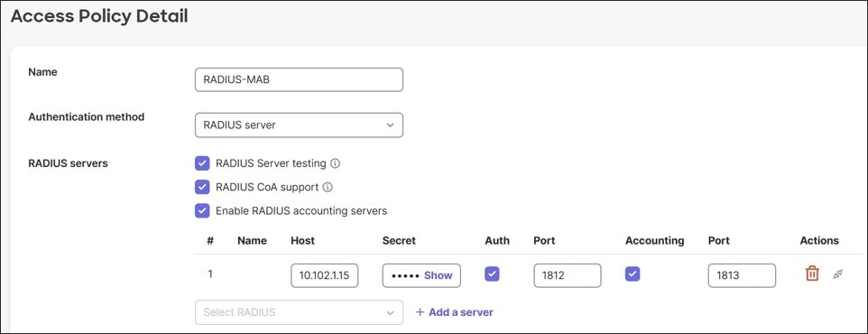Viewport: 868px width, 334px height.
Task: Open info tooltip for RADIUS CoA support
Action: pyautogui.click(x=328, y=187)
